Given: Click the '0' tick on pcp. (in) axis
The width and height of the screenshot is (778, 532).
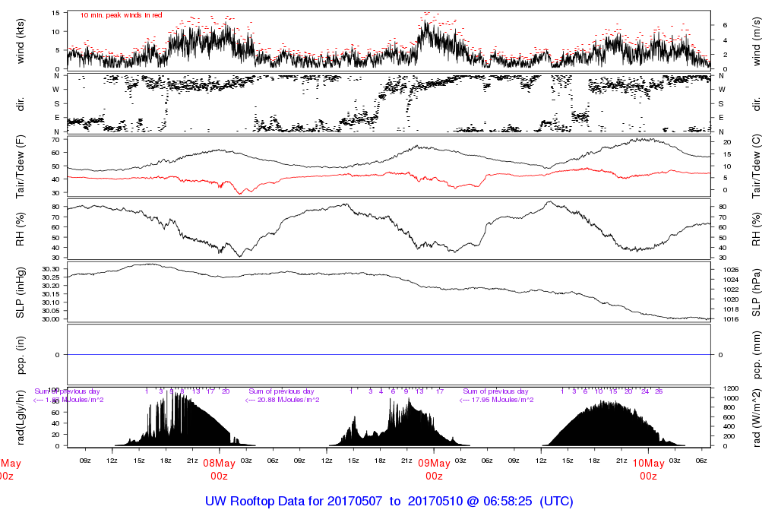Looking at the screenshot, I should point(58,355).
